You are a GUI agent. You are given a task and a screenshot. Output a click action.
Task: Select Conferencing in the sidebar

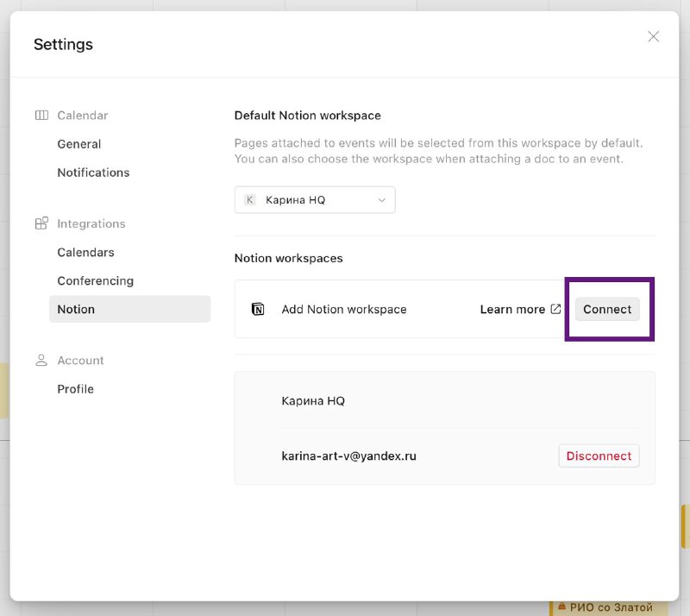(x=96, y=281)
